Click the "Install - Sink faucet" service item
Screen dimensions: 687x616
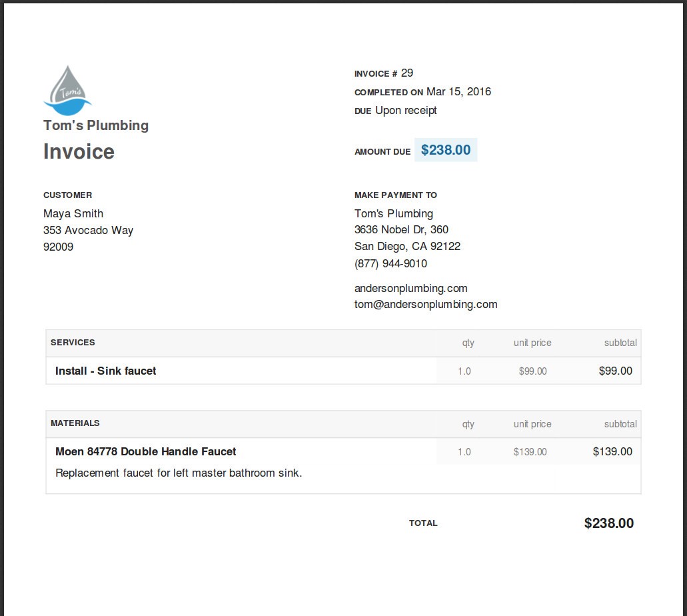[105, 371]
